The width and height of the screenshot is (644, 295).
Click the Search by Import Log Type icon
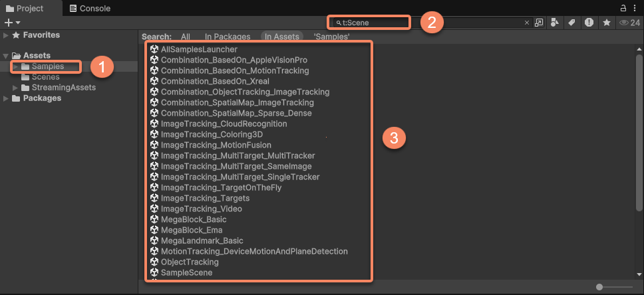click(589, 23)
